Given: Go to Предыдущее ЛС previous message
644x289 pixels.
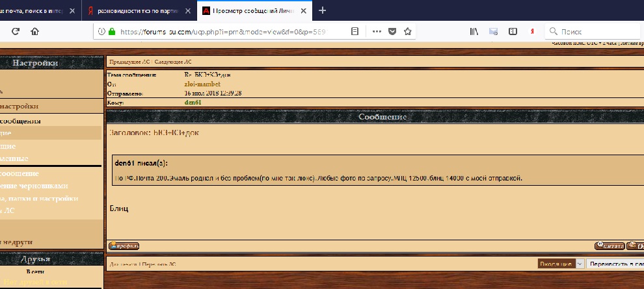Looking at the screenshot, I should click(x=129, y=62).
